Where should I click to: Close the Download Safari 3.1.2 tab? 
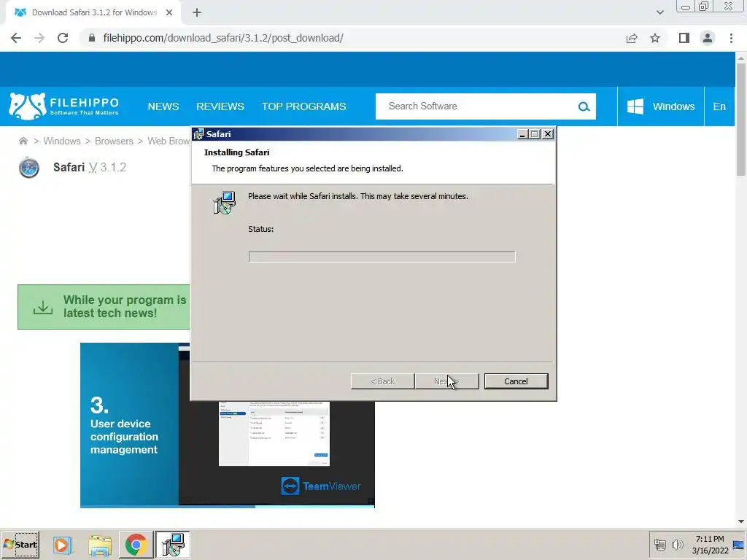pyautogui.click(x=169, y=12)
